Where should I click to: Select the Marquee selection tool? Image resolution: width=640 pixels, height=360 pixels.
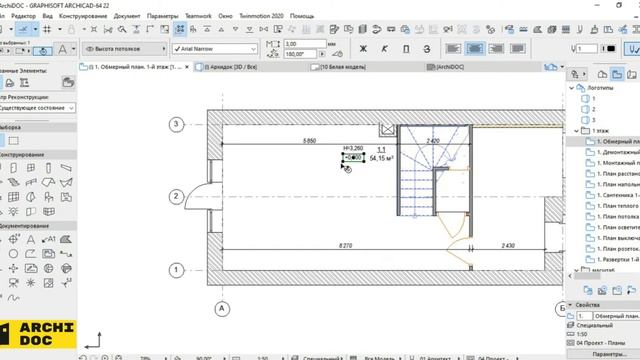(x=13, y=141)
